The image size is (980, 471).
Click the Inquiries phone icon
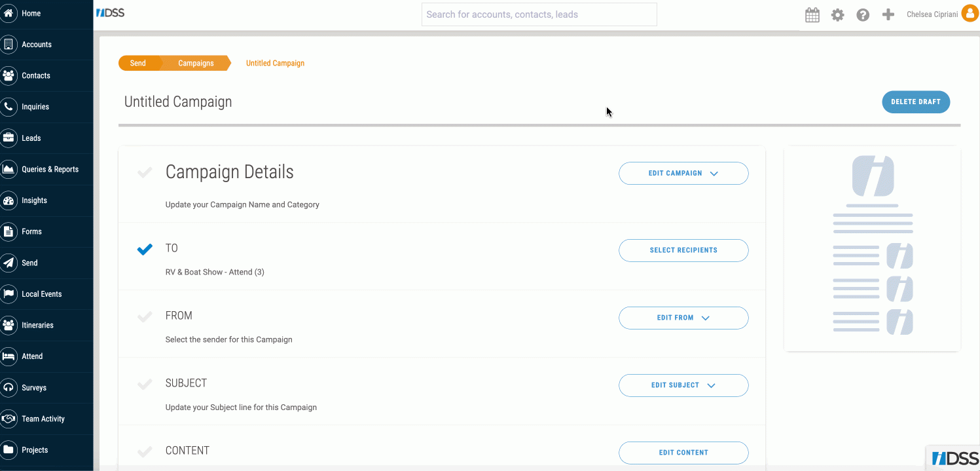coord(9,107)
